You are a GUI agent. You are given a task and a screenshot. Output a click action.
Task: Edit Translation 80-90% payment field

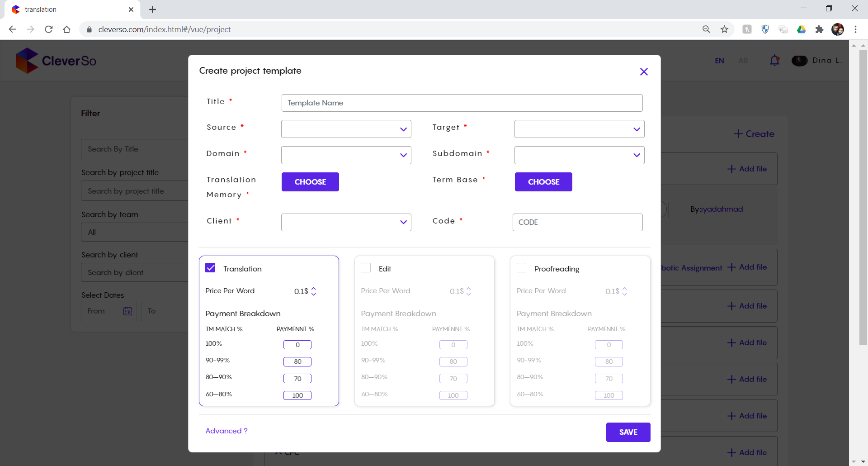pos(297,379)
